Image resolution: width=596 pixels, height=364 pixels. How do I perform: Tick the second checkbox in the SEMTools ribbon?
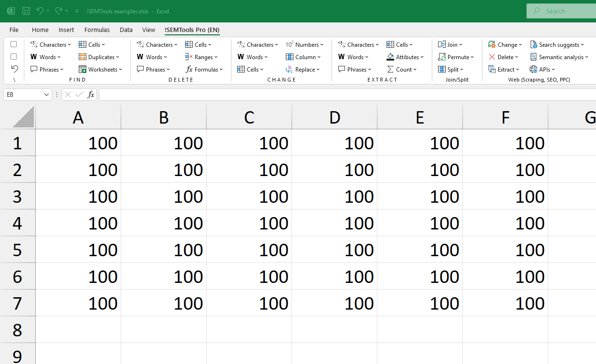click(x=13, y=56)
